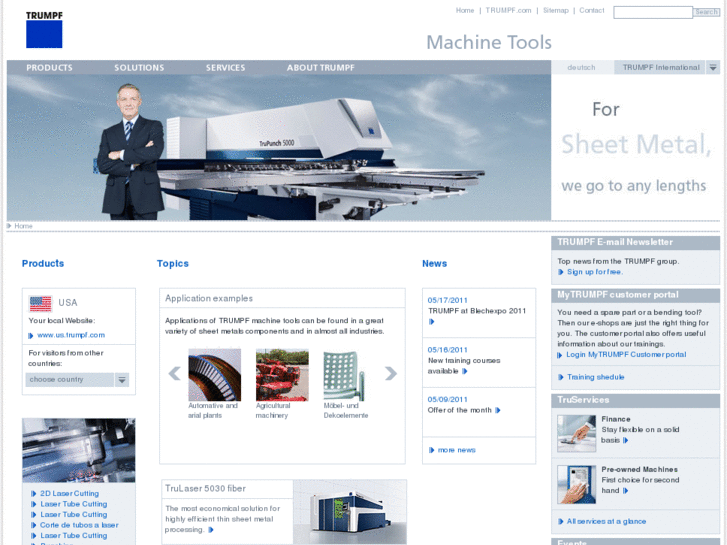
Task: Click the Pre-owned Machines title
Action: tap(639, 469)
